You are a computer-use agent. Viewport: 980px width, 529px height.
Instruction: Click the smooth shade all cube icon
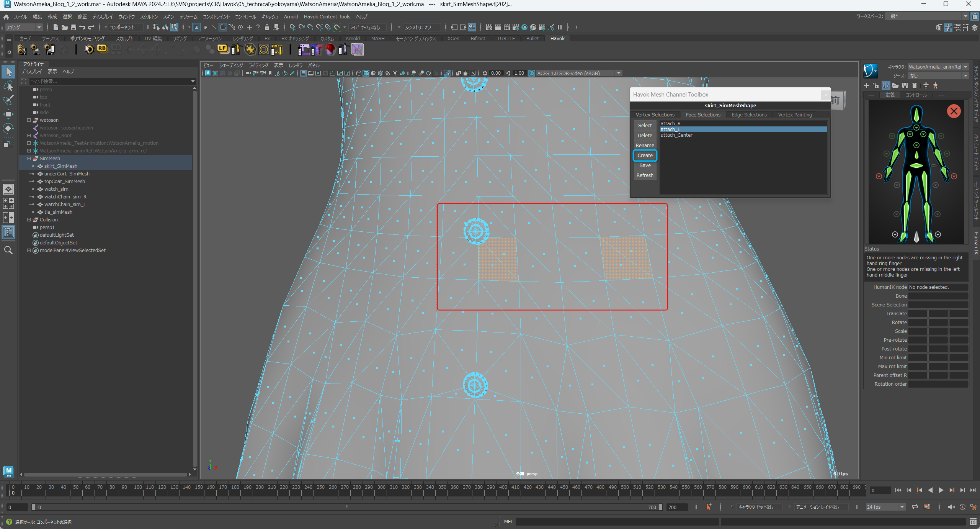coord(366,73)
